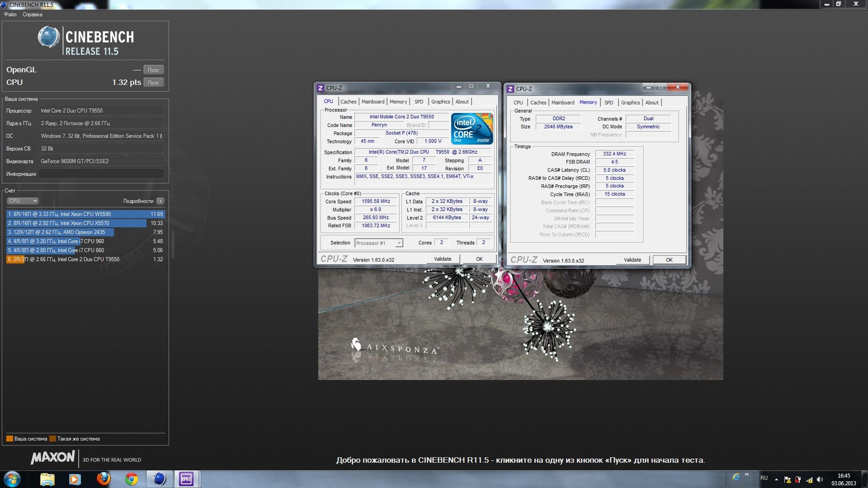Click the Cinebench logo sphere icon
This screenshot has height=488, width=868.
(x=48, y=37)
